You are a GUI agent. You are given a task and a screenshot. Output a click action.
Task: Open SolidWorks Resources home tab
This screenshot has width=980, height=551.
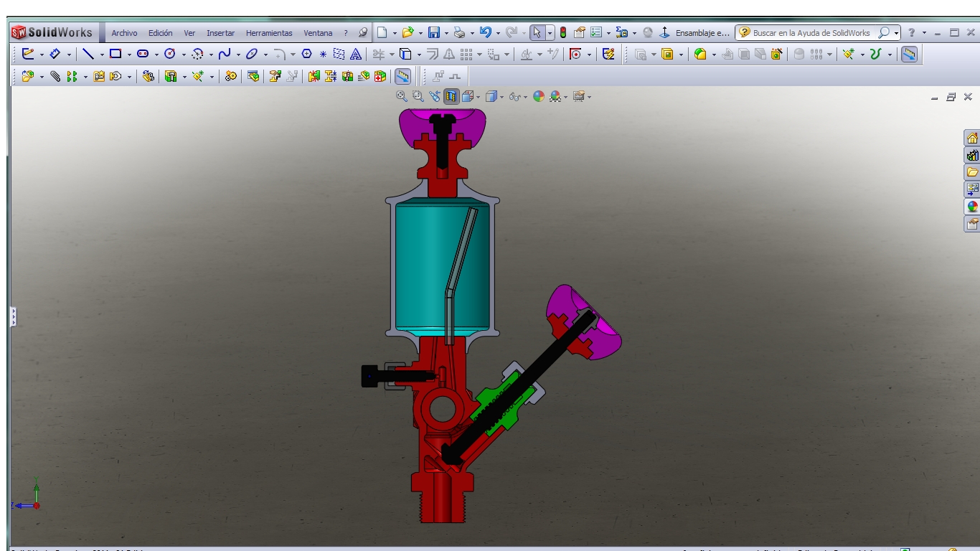tap(972, 138)
